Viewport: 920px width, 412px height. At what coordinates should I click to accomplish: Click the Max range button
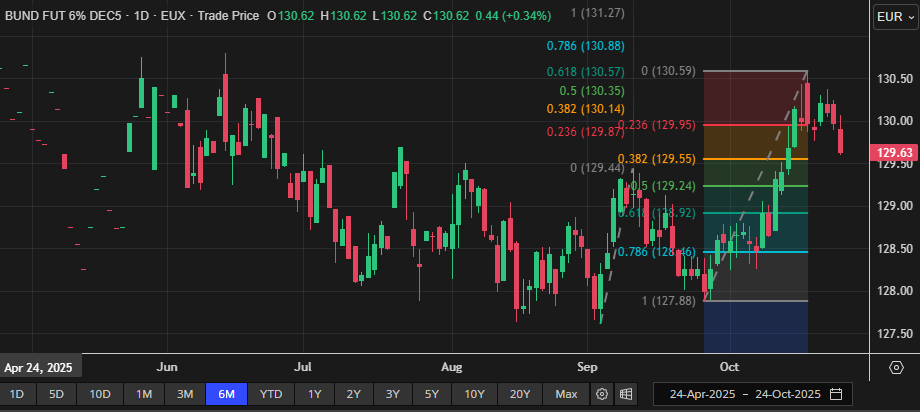click(566, 394)
